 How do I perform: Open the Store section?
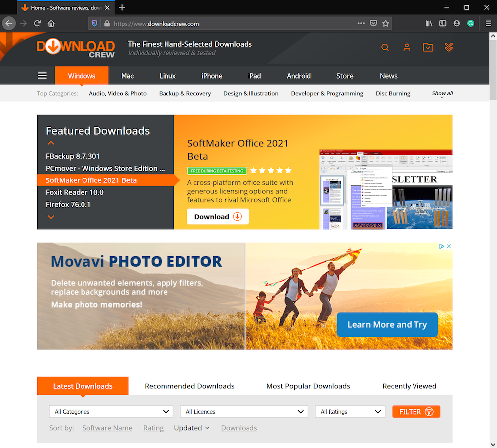(345, 76)
